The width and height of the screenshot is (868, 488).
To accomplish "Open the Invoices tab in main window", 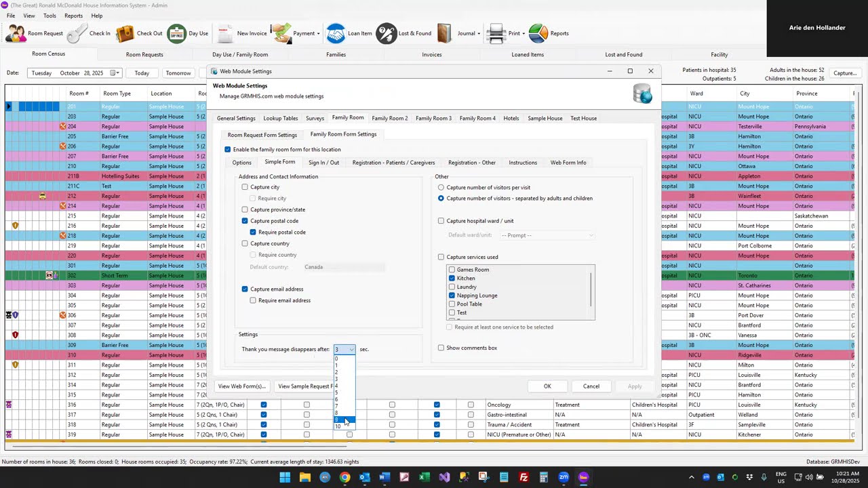I will (x=432, y=54).
